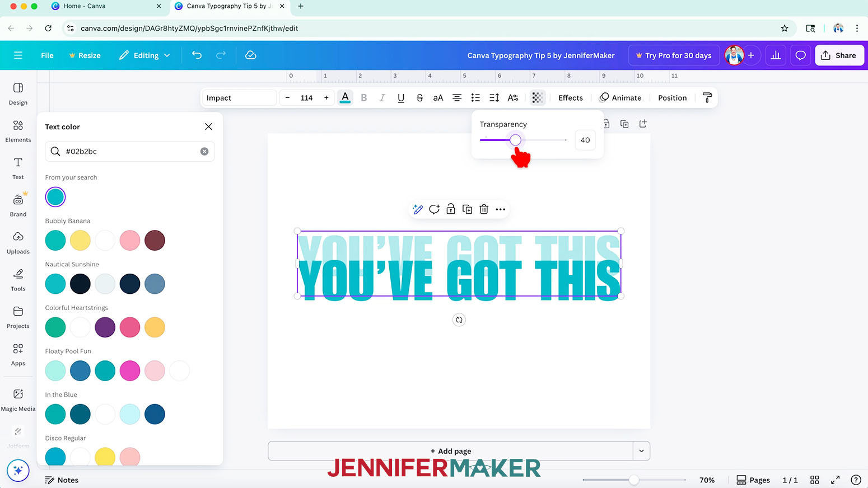Open the Uploads panel
This screenshot has width=868, height=488.
[x=18, y=243]
